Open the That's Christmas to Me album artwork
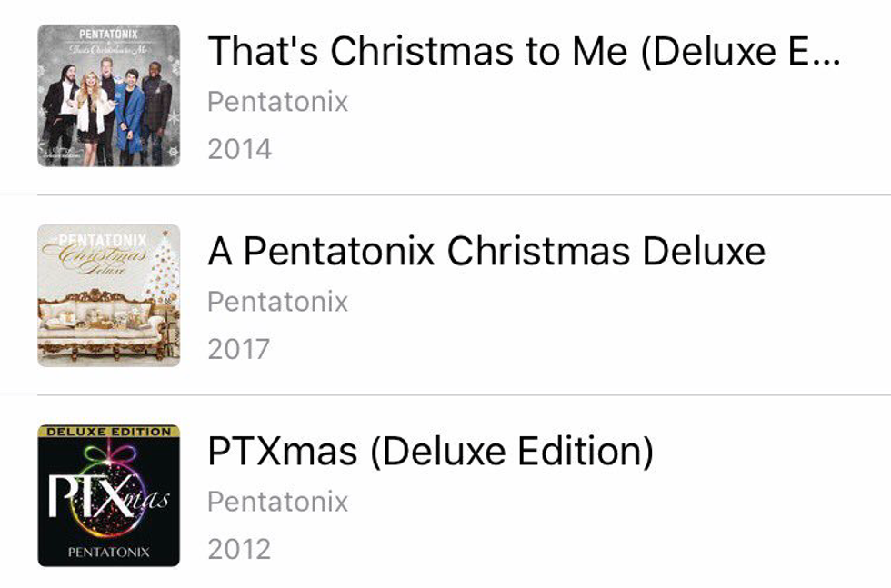Image resolution: width=891 pixels, height=588 pixels. [x=108, y=95]
